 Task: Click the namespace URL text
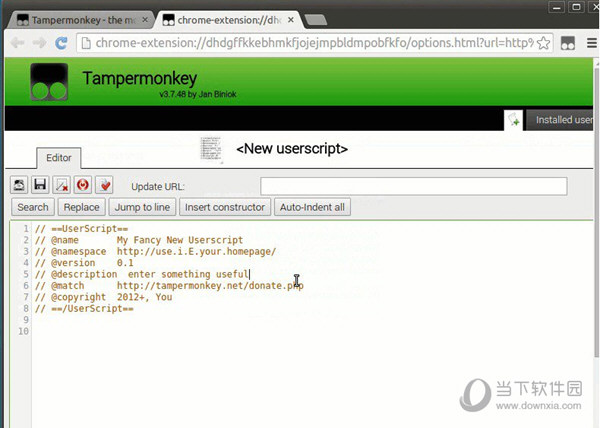click(x=196, y=252)
